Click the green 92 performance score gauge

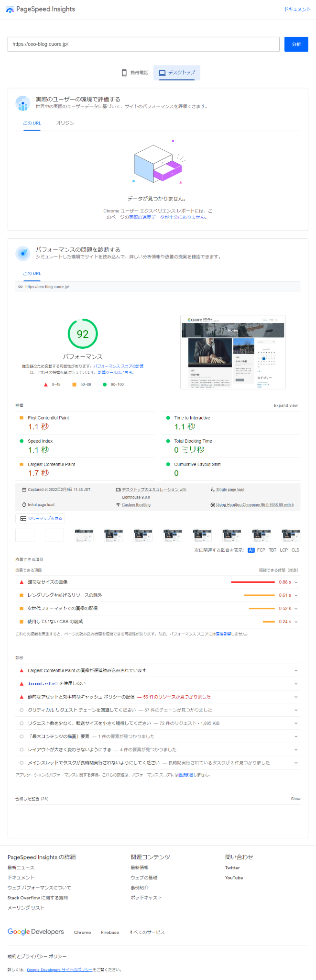click(83, 334)
